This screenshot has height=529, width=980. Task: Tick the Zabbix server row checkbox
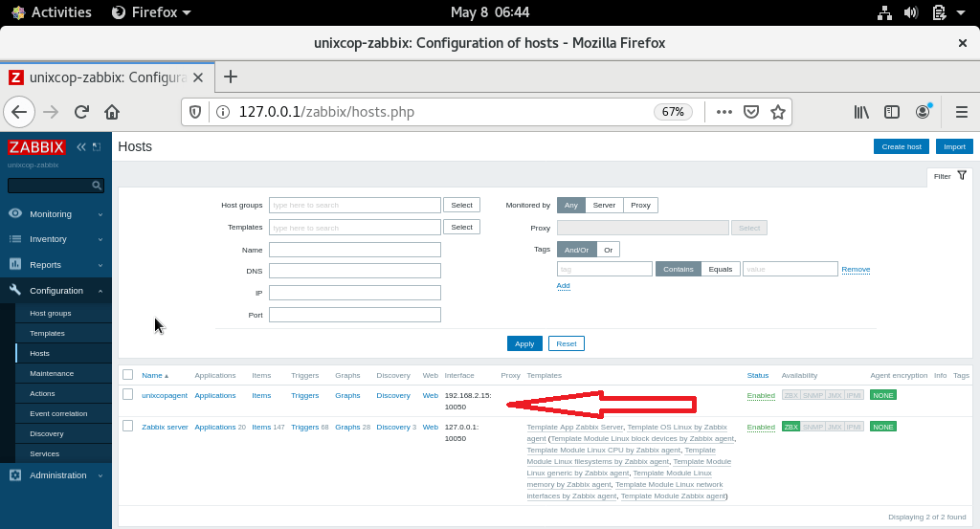(x=128, y=426)
